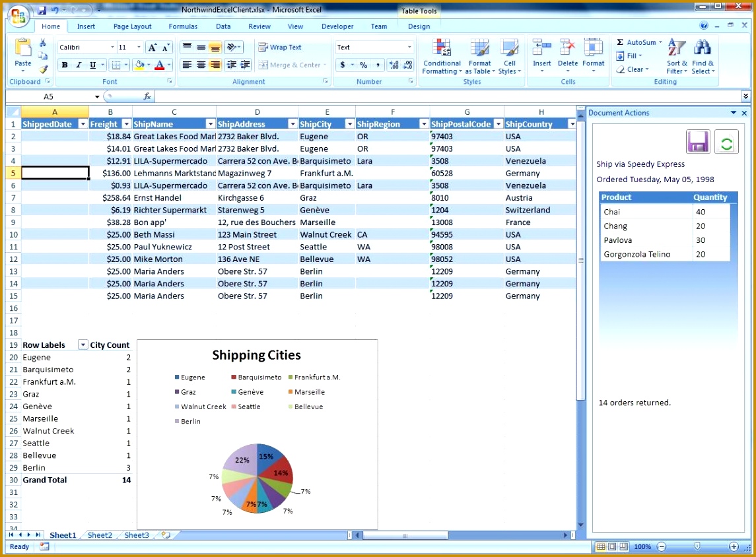Open Sort & Filter menu
The height and width of the screenshot is (557, 756).
click(677, 57)
